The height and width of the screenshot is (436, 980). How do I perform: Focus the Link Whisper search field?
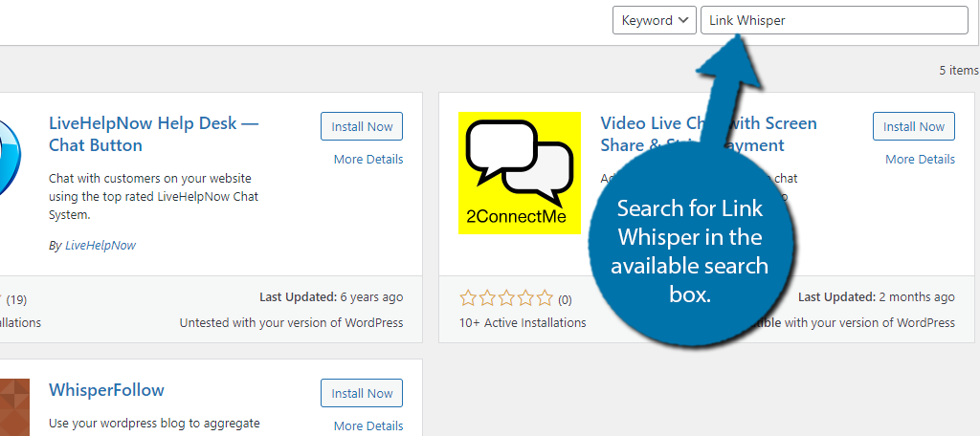[x=834, y=20]
